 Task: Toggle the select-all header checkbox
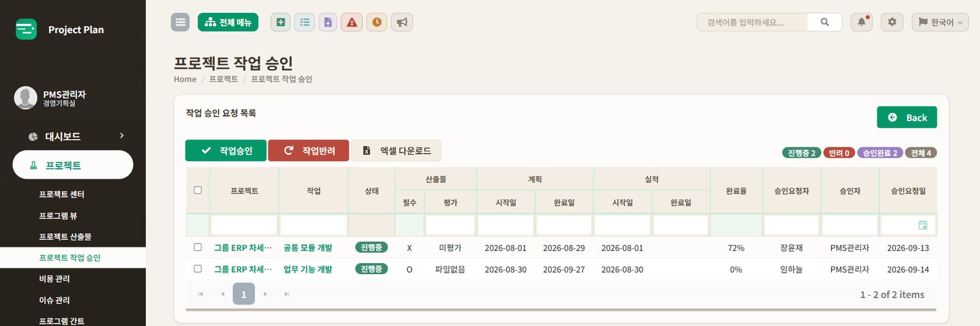click(x=198, y=190)
